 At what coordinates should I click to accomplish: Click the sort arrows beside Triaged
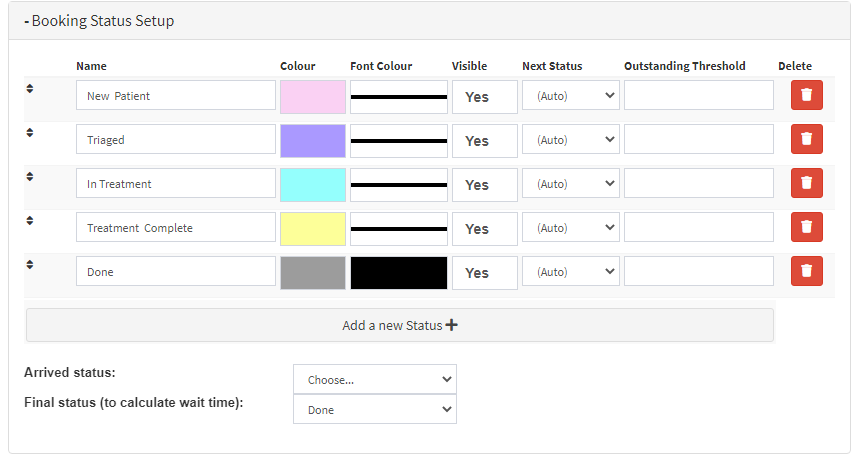click(x=30, y=133)
